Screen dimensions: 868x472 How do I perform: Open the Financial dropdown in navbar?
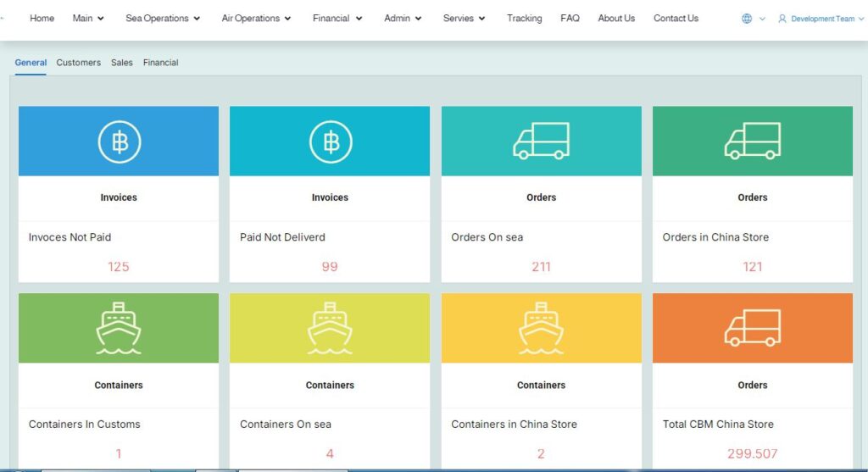pos(337,18)
